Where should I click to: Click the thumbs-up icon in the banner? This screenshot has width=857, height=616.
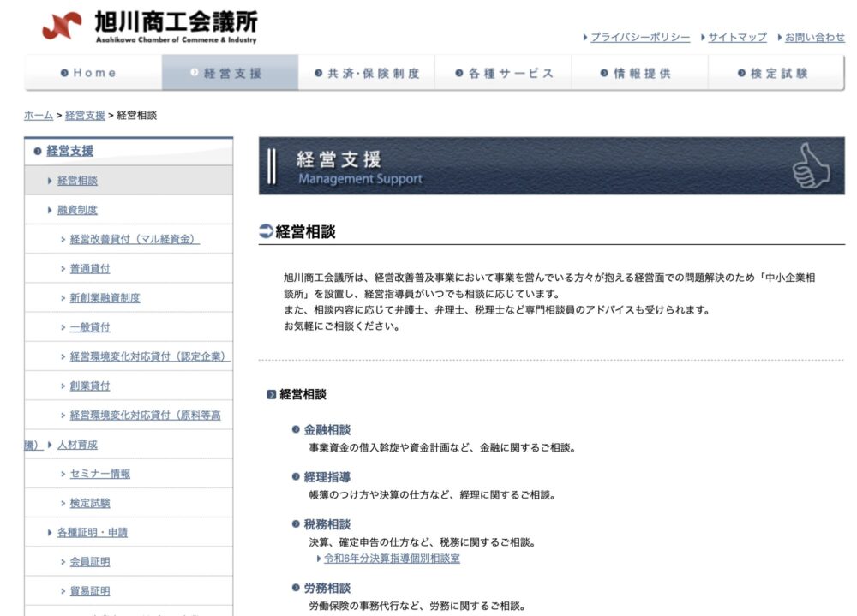coord(810,165)
